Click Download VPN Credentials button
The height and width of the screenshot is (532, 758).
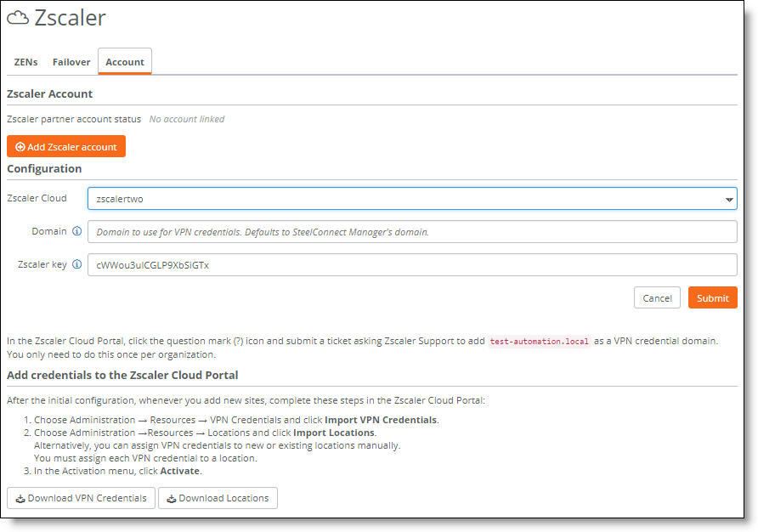coord(82,498)
